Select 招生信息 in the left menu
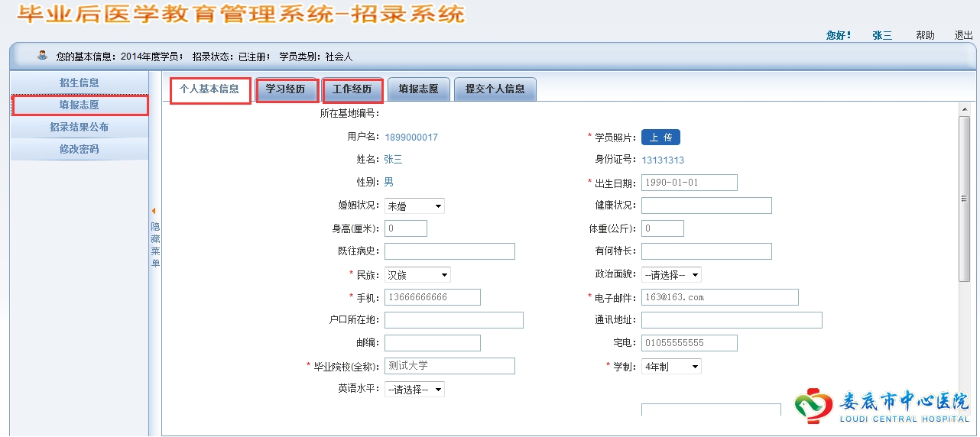This screenshot has height=437, width=980. (80, 83)
